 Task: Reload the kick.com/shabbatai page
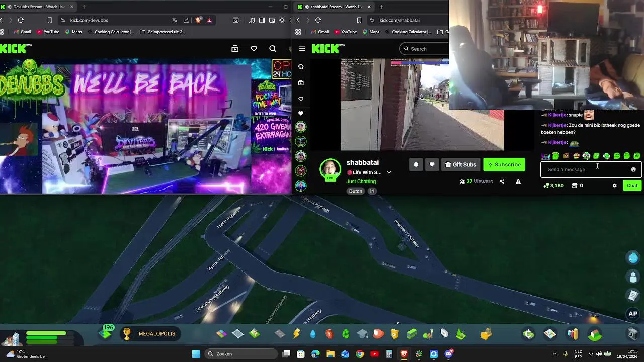click(x=318, y=20)
